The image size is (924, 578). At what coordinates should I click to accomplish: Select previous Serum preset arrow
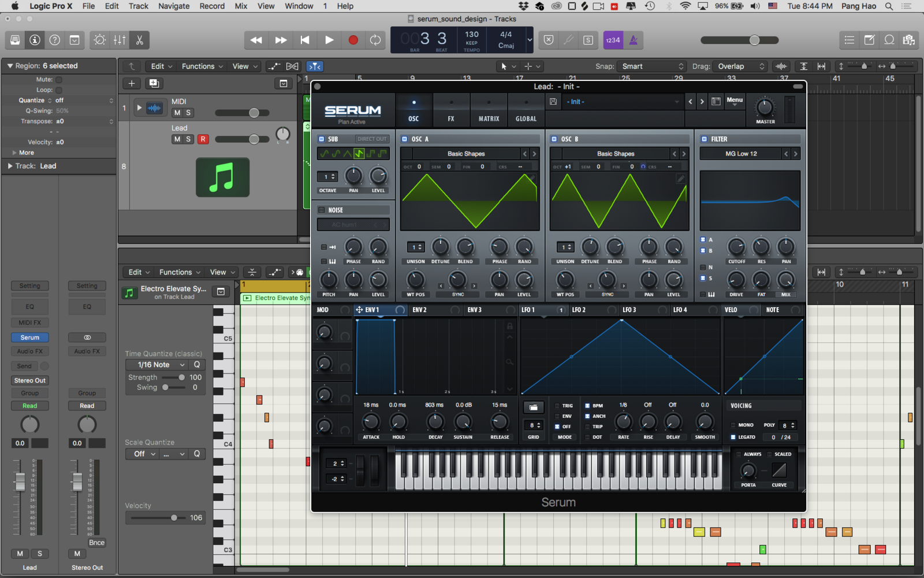(x=690, y=102)
